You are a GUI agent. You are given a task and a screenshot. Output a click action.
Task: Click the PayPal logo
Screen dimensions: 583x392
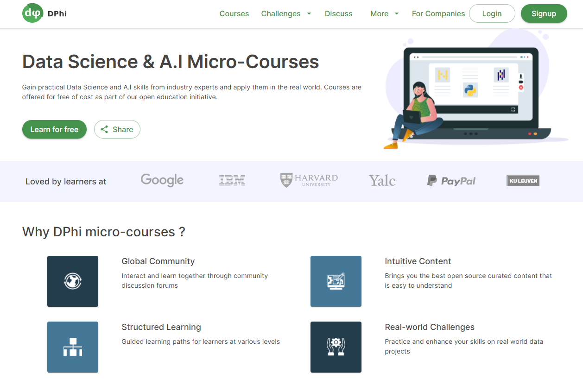pos(451,181)
